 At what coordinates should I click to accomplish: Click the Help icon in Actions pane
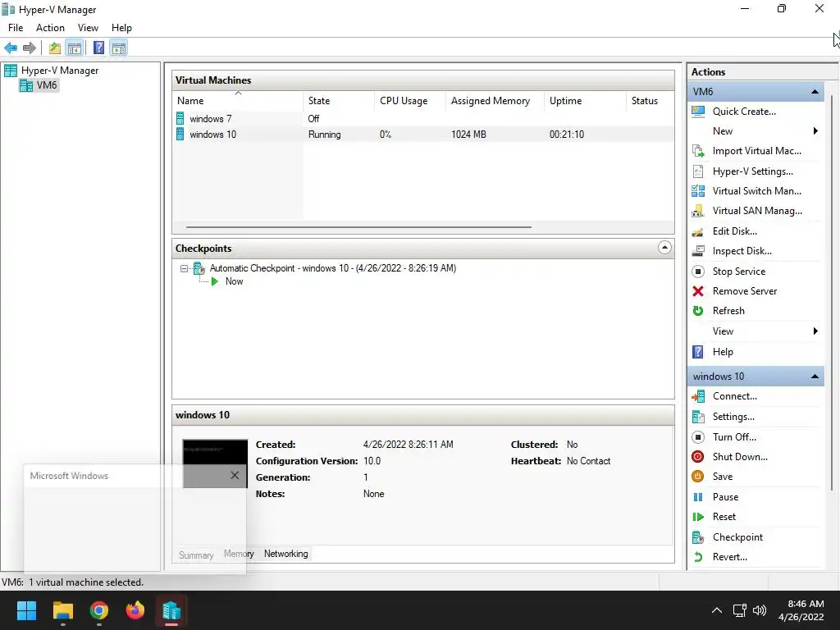(698, 352)
